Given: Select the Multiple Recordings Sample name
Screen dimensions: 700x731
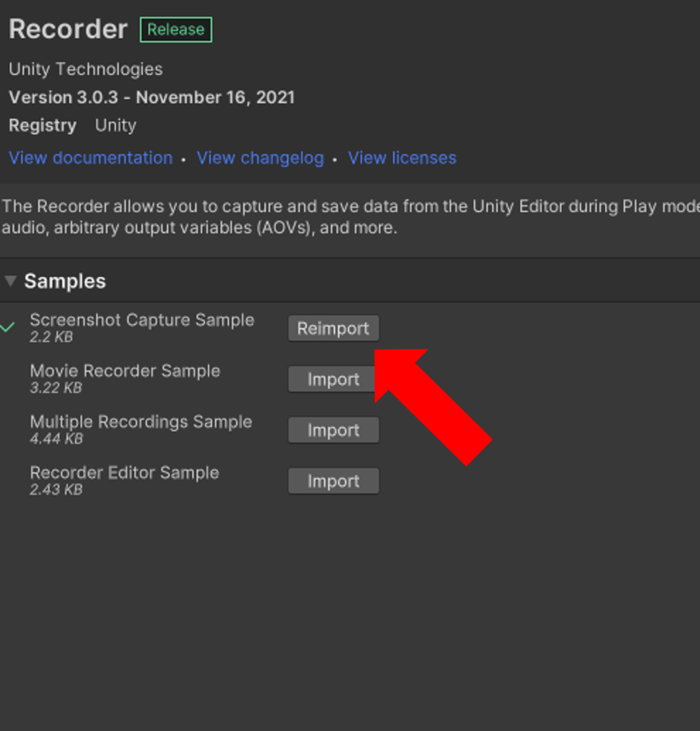Looking at the screenshot, I should click(x=141, y=422).
